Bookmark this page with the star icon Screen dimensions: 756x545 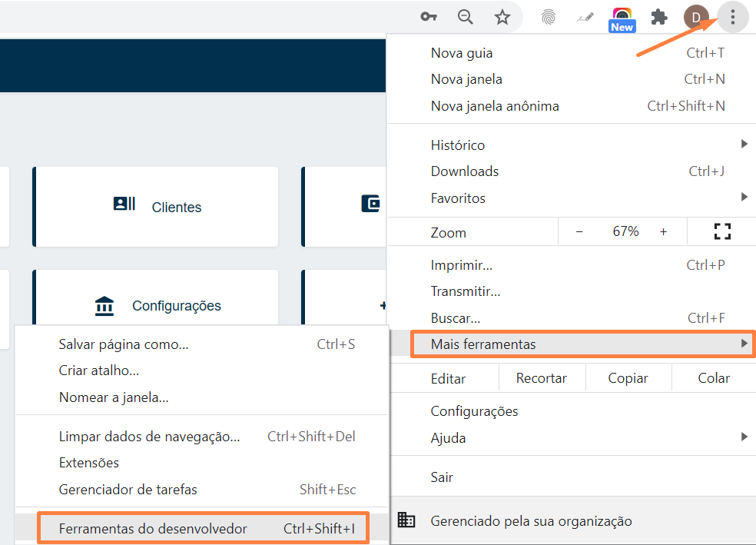click(502, 18)
